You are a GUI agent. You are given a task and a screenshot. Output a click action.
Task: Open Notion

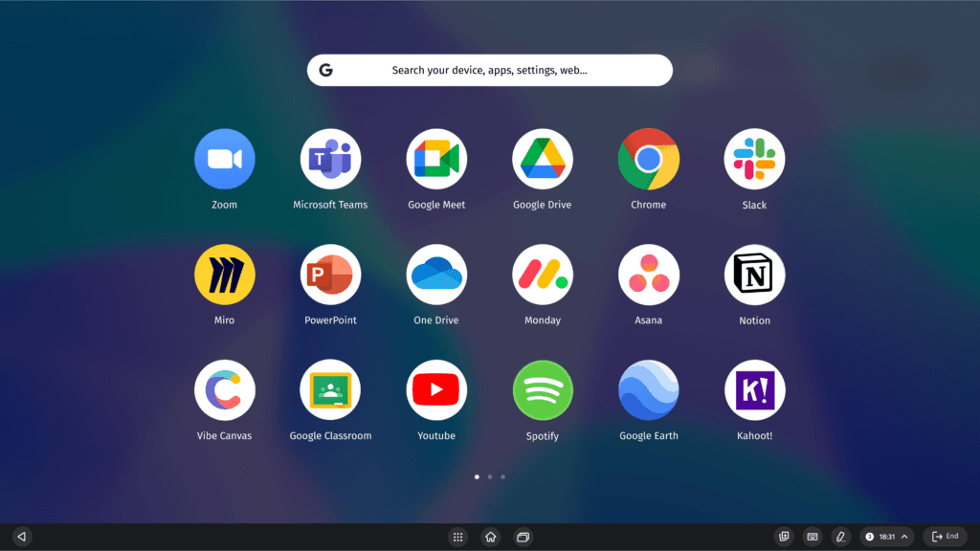point(754,274)
